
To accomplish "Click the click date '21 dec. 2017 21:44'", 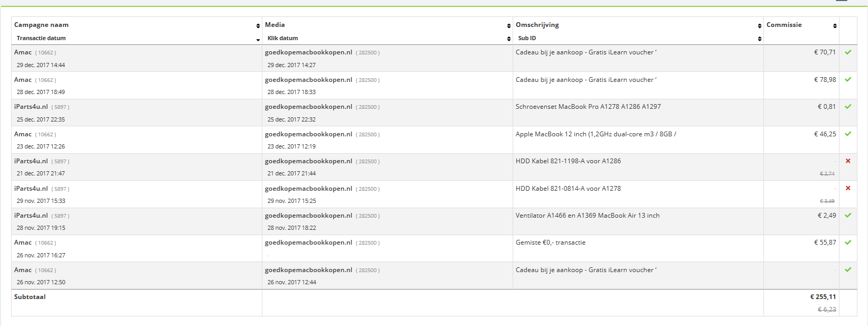I will 291,173.
